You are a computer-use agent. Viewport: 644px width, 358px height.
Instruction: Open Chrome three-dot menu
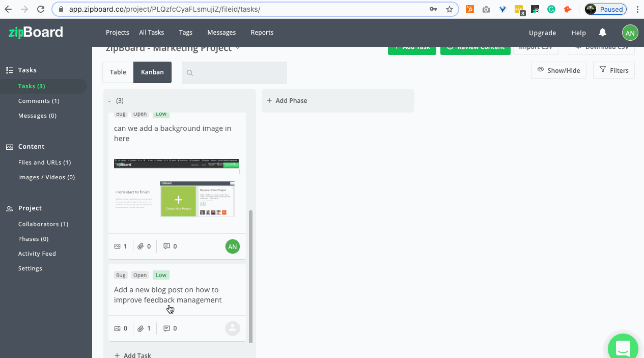(637, 9)
